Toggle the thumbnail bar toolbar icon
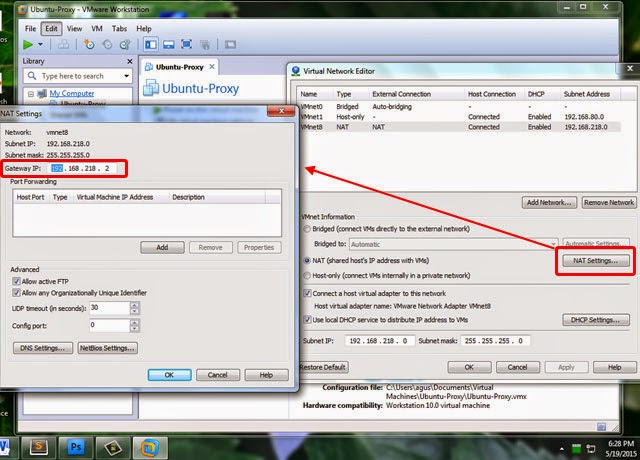 pyautogui.click(x=169, y=44)
